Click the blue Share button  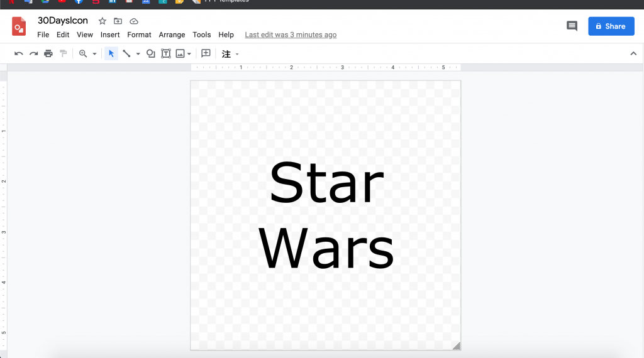pos(611,26)
